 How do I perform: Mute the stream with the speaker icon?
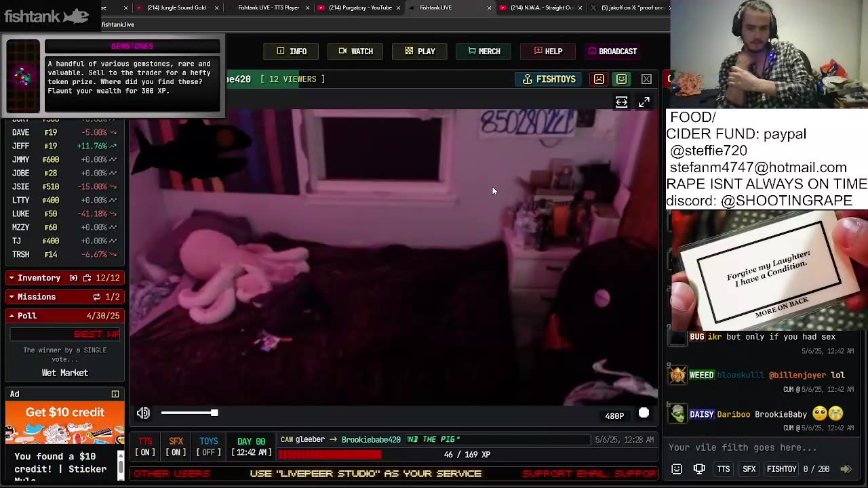(143, 413)
